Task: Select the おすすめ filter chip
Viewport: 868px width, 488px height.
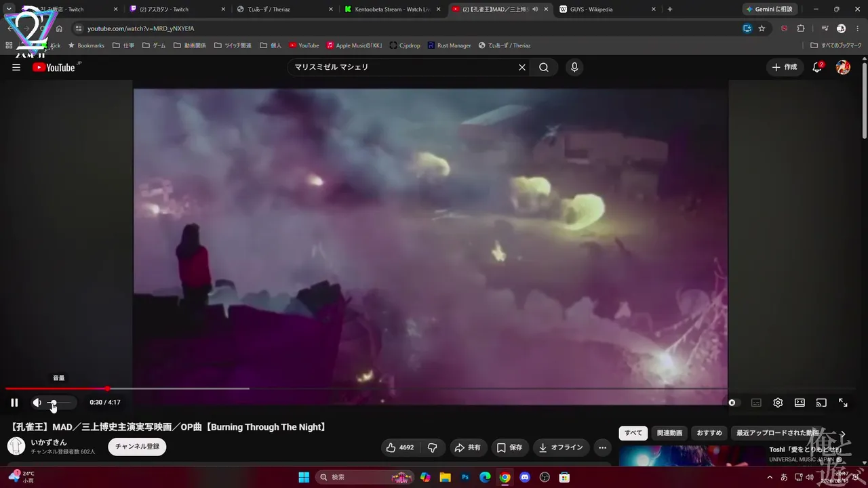Action: (710, 432)
